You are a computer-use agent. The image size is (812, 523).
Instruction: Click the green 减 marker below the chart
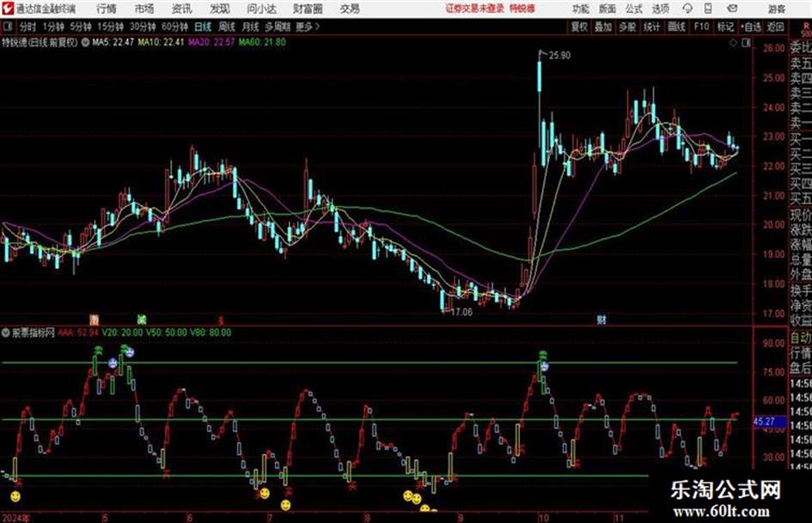pyautogui.click(x=142, y=319)
